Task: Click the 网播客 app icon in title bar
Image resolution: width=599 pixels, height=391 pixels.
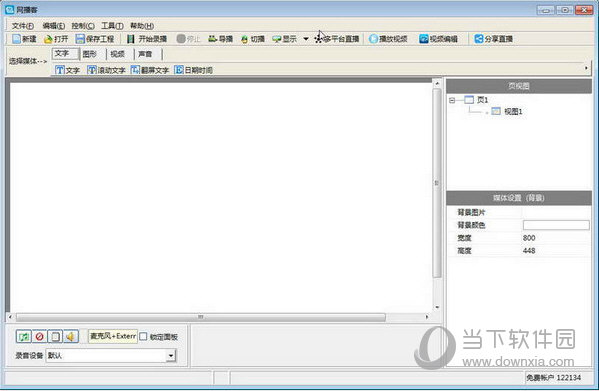Action: (x=10, y=10)
